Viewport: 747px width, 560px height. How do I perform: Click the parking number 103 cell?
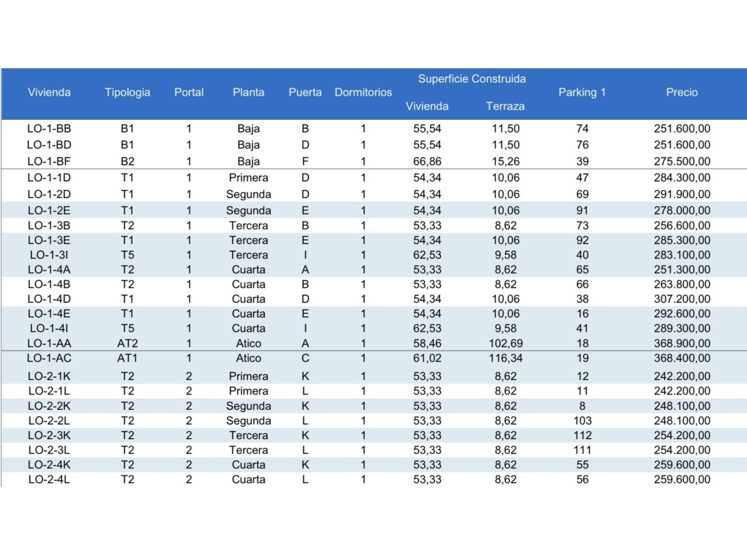[582, 421]
